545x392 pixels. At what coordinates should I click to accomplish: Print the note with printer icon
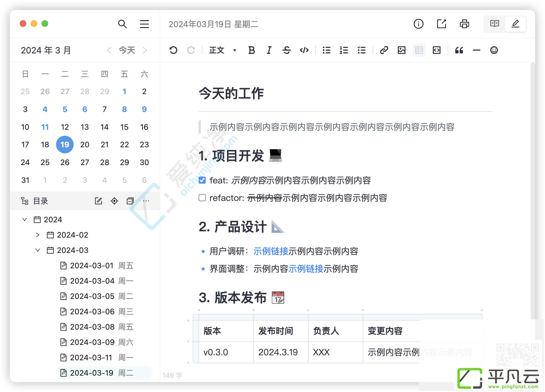tap(464, 24)
